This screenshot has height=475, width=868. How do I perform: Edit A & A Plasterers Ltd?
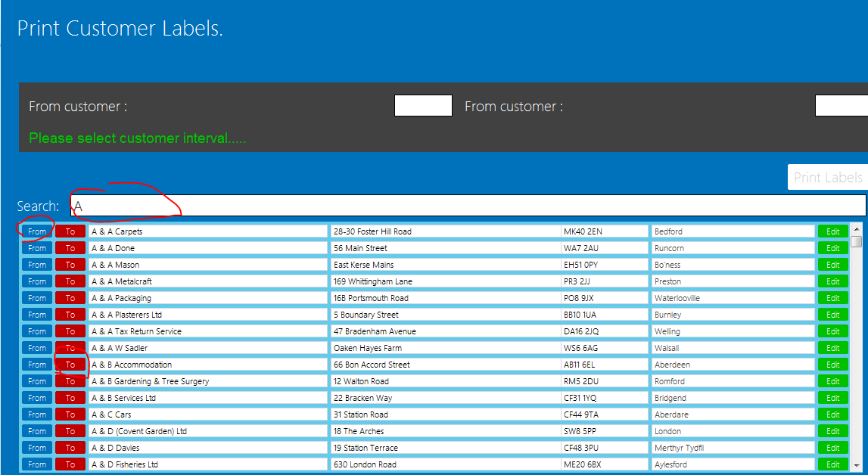pyautogui.click(x=833, y=315)
